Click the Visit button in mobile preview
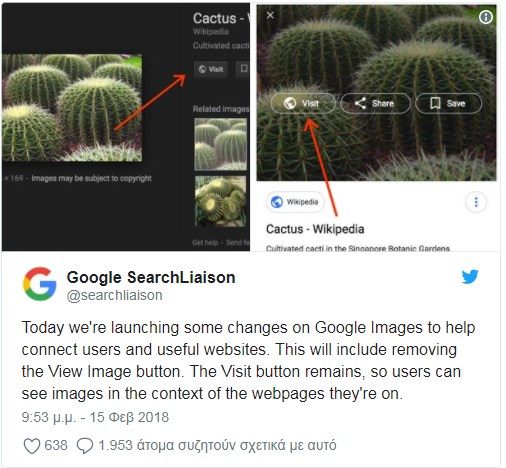This screenshot has height=468, width=506. pyautogui.click(x=303, y=103)
